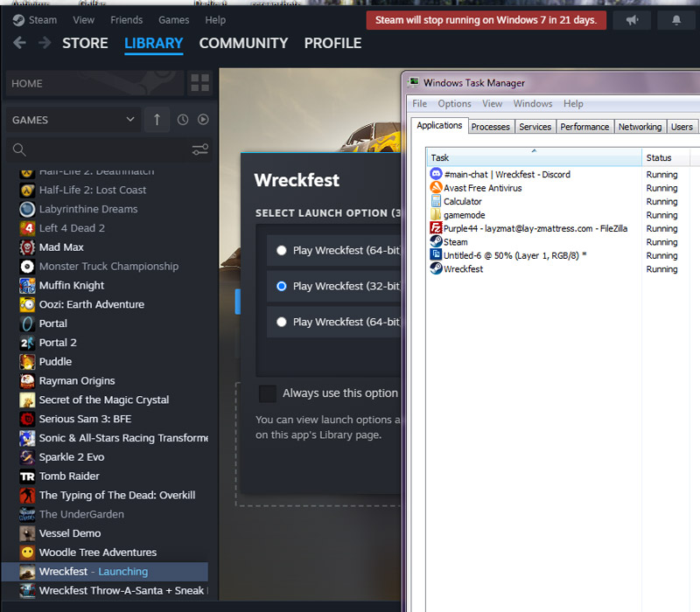
Task: Open the Steam Help menu
Action: (215, 20)
